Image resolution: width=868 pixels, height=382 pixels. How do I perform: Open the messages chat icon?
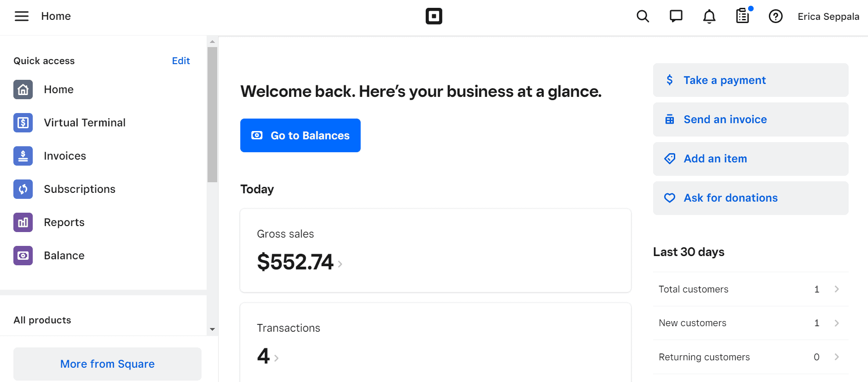[676, 17]
